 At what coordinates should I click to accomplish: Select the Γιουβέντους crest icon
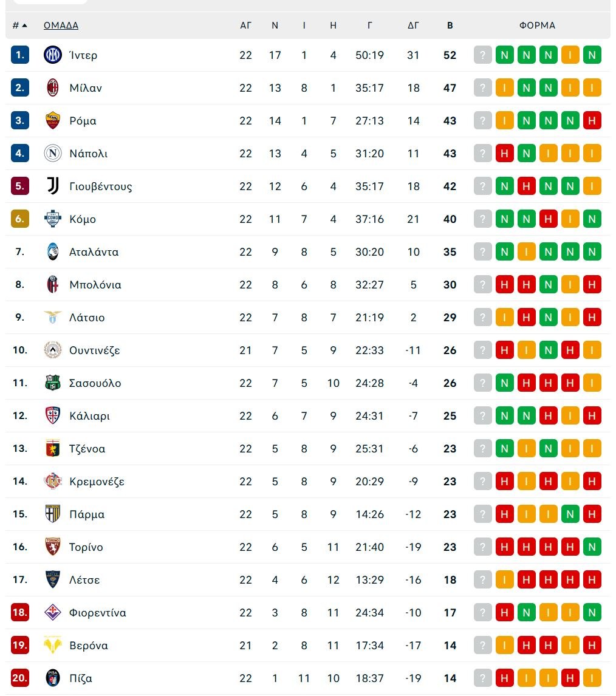point(53,186)
